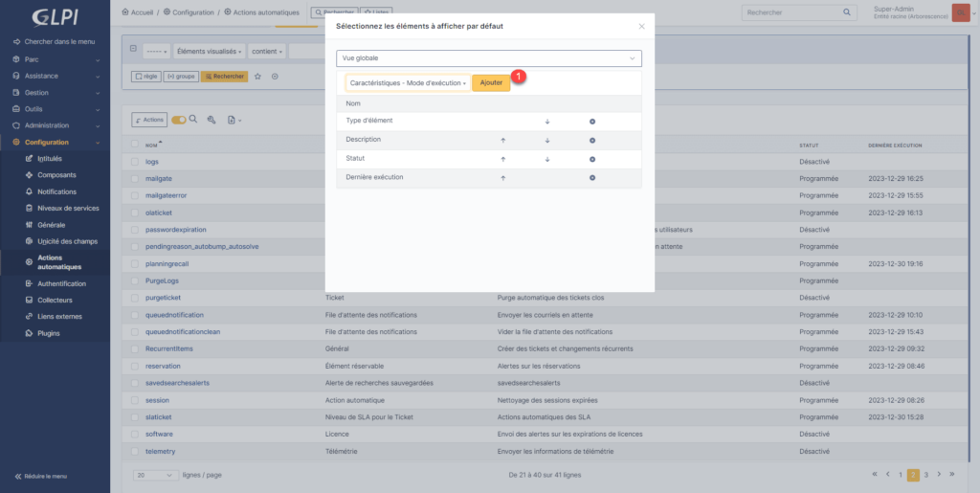Save current search as a bookmark star
The height and width of the screenshot is (493, 980).
pos(257,77)
